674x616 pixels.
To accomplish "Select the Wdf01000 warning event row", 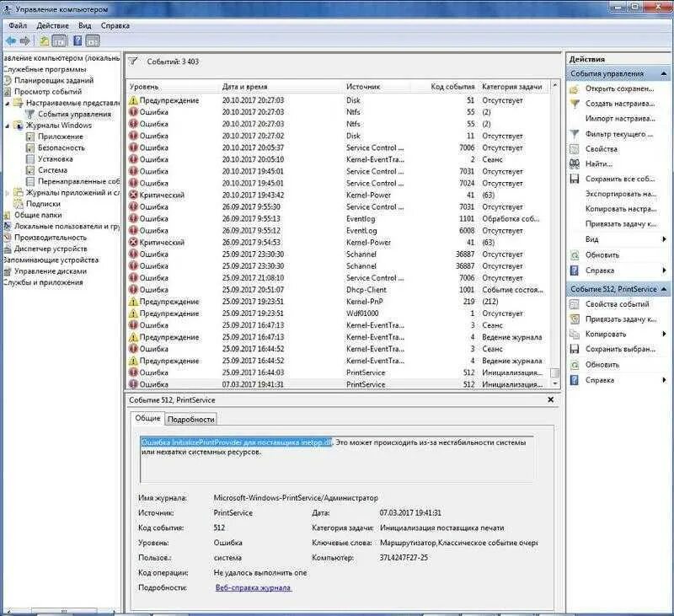I will 339,313.
